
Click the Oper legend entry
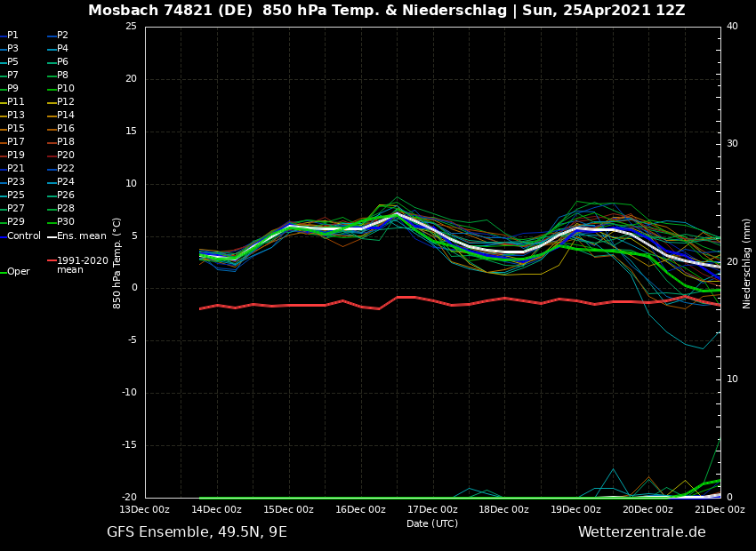point(18,272)
